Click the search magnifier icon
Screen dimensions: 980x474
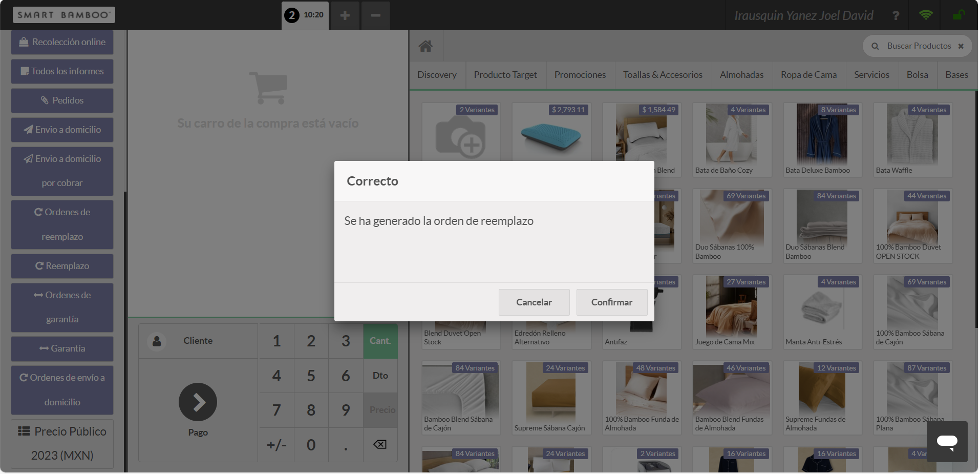pyautogui.click(x=876, y=46)
